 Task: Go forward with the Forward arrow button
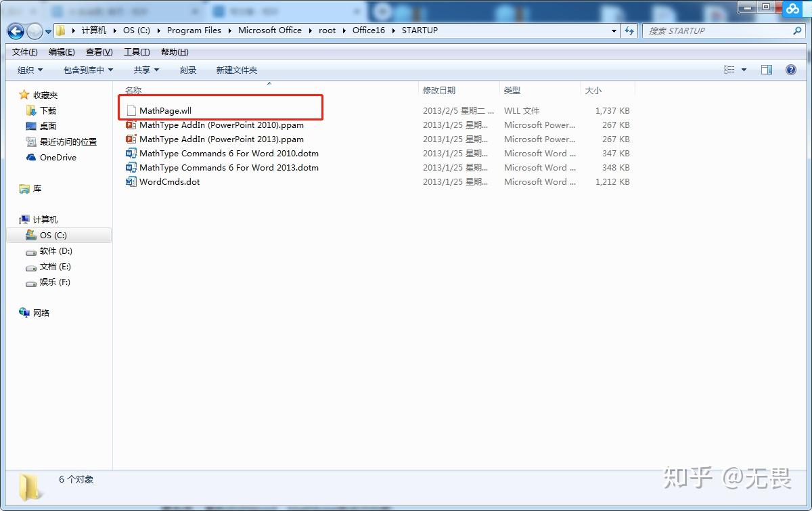pyautogui.click(x=34, y=30)
